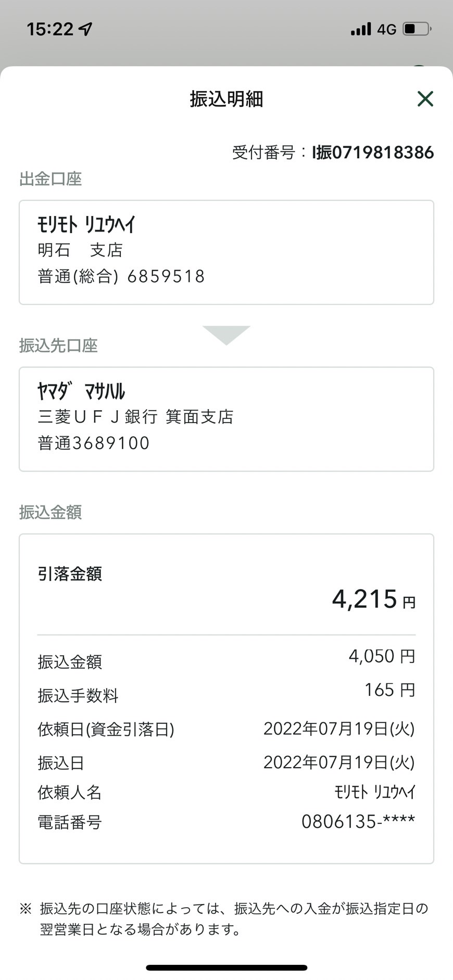453x980 pixels.
Task: Select the 振込明細 title text
Action: pos(227,98)
